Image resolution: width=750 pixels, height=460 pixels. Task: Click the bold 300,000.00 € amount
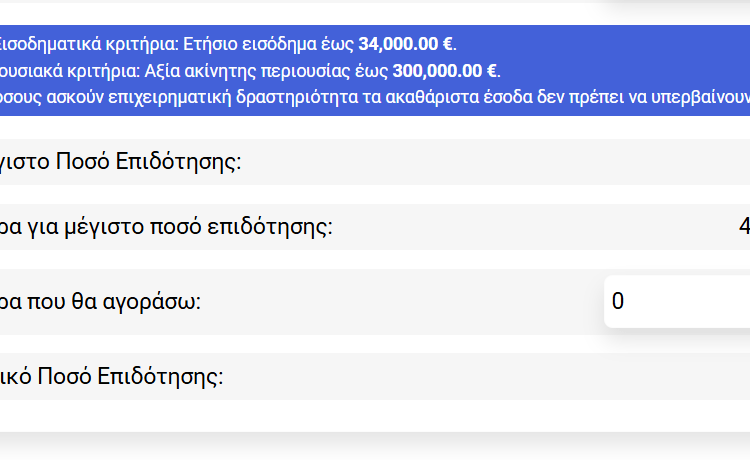point(445,70)
